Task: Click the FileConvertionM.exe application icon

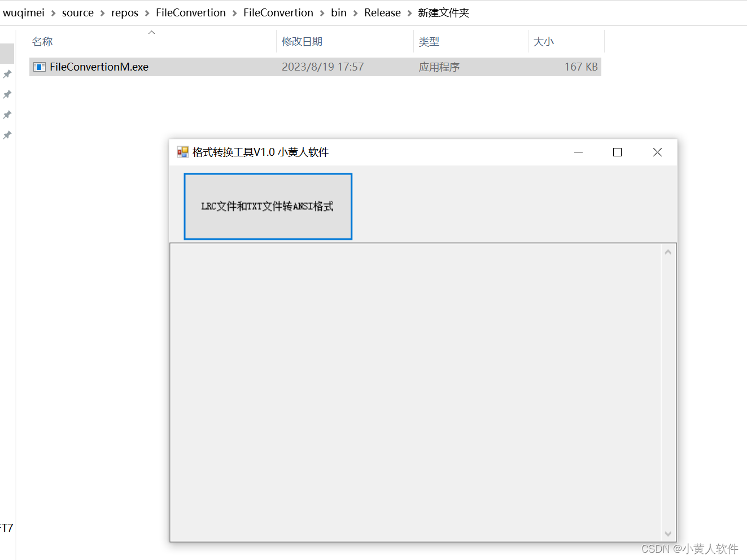Action: click(39, 67)
